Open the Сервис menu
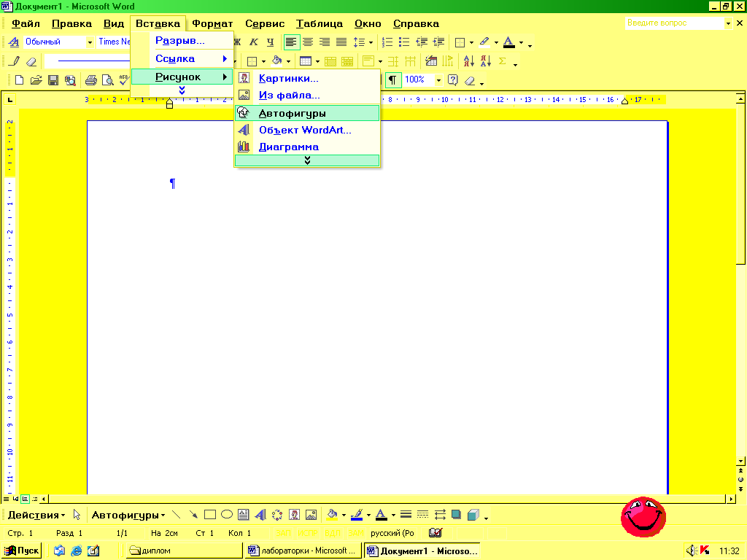 click(265, 24)
